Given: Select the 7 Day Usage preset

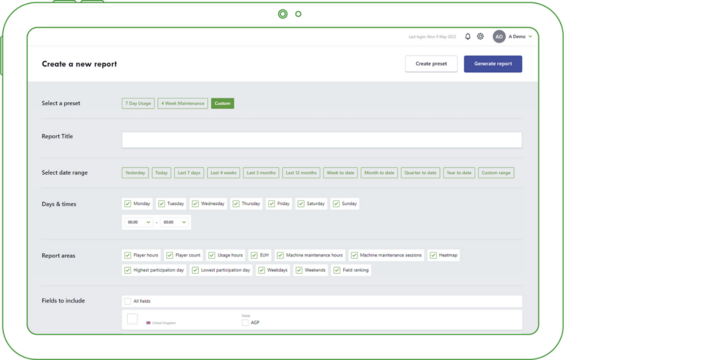Looking at the screenshot, I should coord(138,103).
